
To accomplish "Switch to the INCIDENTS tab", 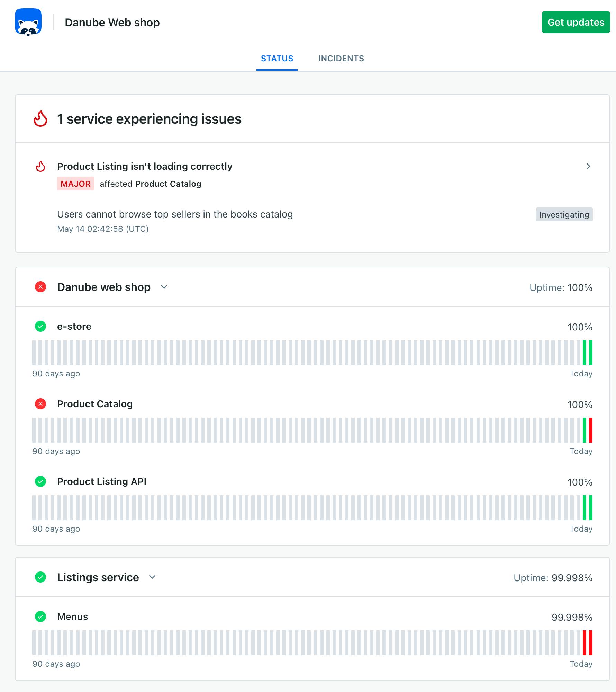I will point(341,59).
